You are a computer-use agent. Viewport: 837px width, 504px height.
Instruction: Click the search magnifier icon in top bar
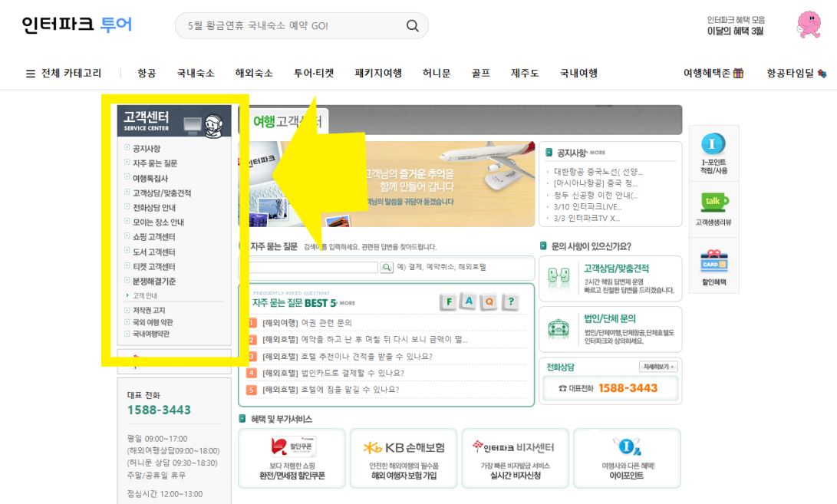click(x=412, y=25)
